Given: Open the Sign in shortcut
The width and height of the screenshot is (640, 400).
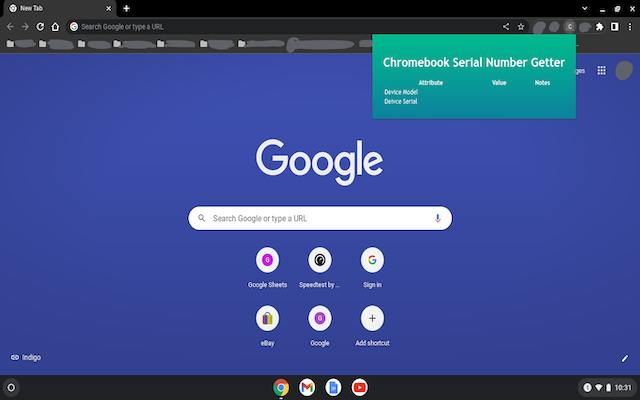Looking at the screenshot, I should click(x=372, y=267).
